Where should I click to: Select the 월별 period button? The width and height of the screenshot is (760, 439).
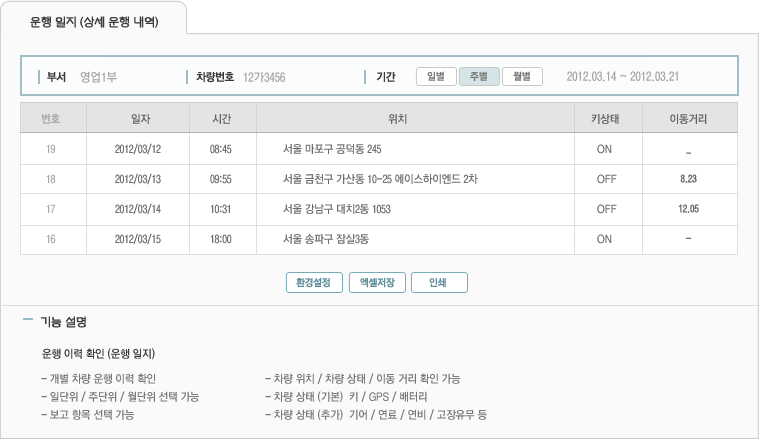point(522,77)
